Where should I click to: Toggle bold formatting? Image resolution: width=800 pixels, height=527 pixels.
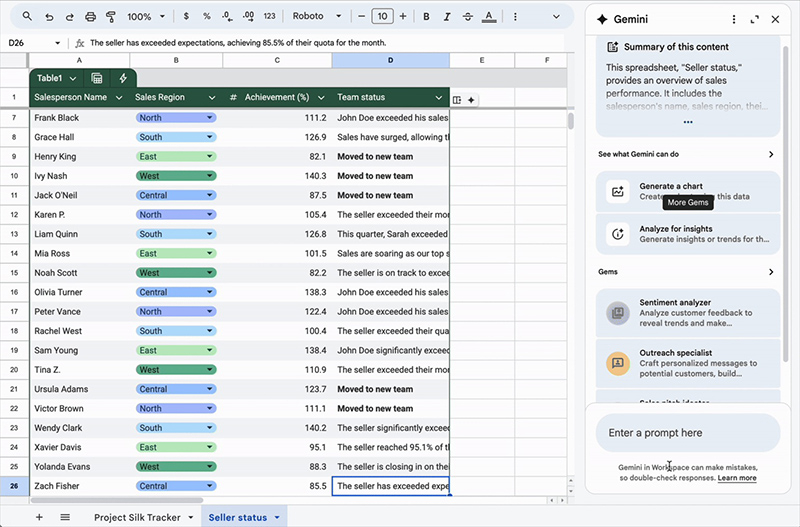pos(426,17)
